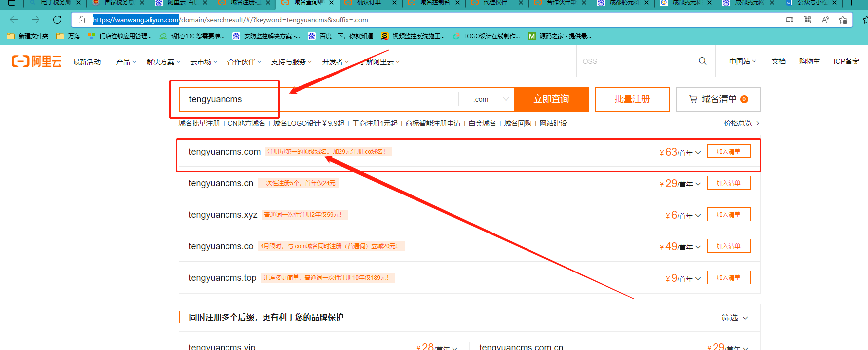Open the 筛选 filter dropdown
This screenshot has width=868, height=350.
coord(735,318)
